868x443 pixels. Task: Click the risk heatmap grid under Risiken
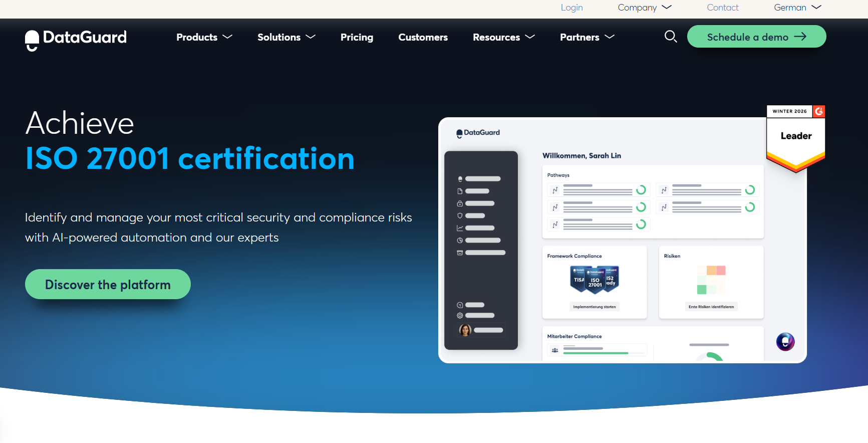click(711, 280)
